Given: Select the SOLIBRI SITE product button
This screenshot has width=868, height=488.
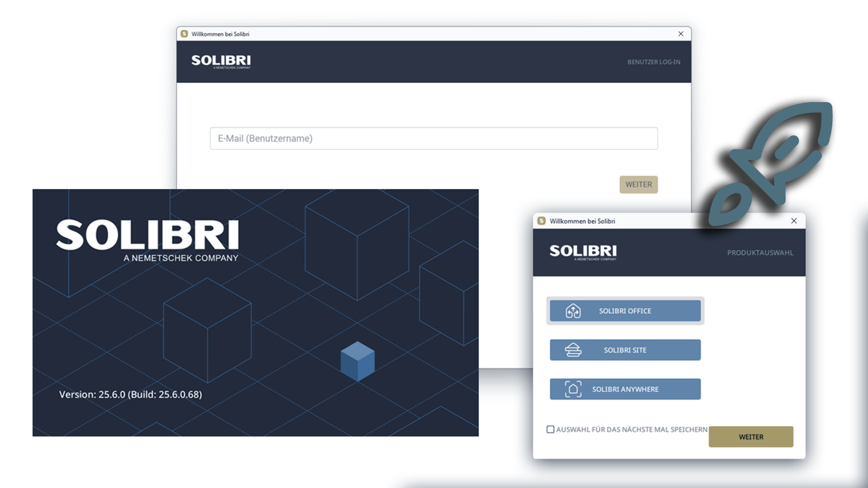Looking at the screenshot, I should tap(625, 350).
